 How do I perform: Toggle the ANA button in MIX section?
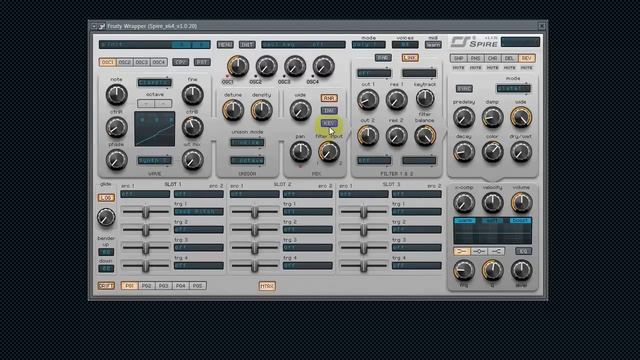coord(329,98)
